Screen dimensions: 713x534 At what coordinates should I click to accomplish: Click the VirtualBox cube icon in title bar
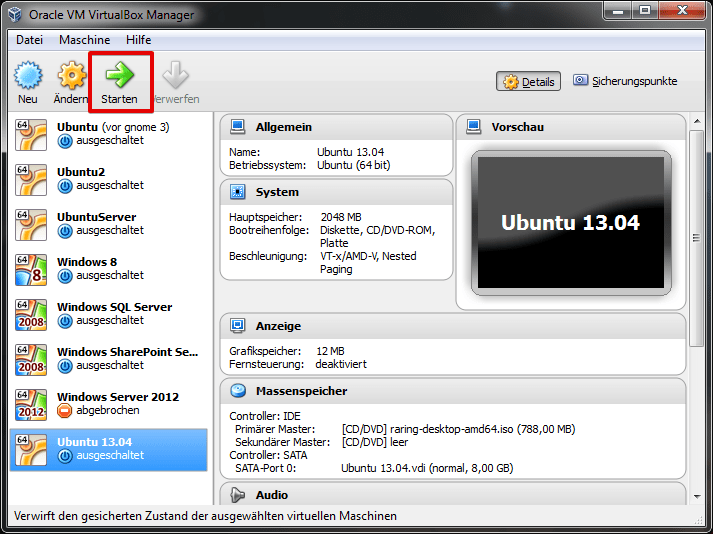coord(15,15)
